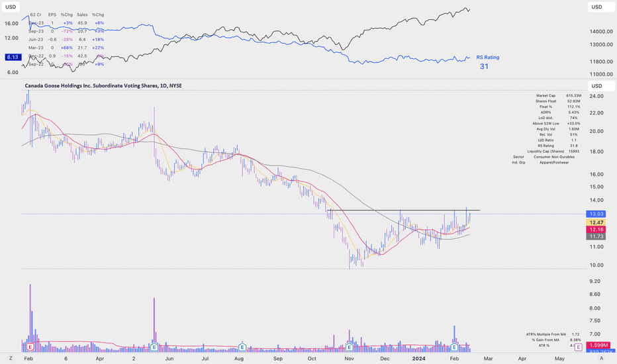Open the earnings marker left of Jun
Image resolution: width=617 pixels, height=364 pixels.
point(154,347)
